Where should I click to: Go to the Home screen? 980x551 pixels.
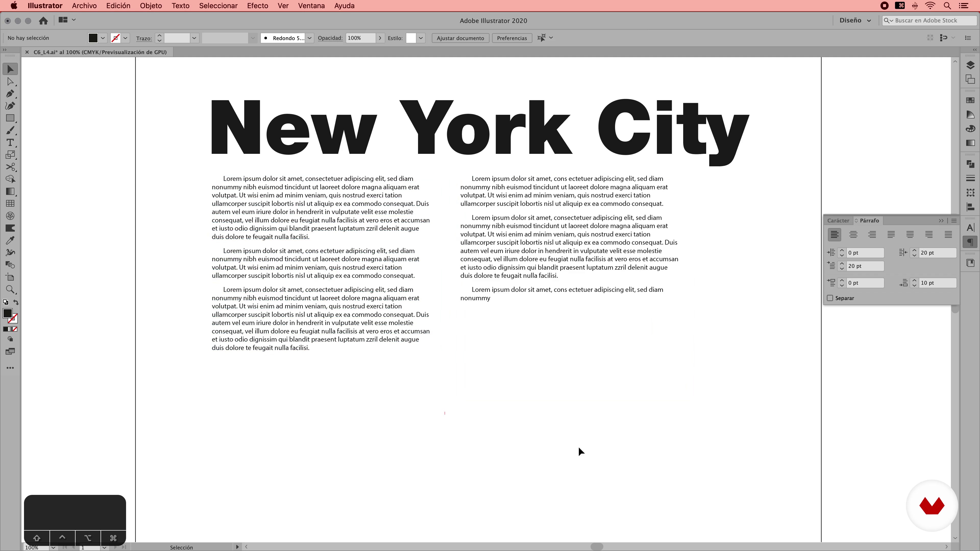(x=43, y=20)
